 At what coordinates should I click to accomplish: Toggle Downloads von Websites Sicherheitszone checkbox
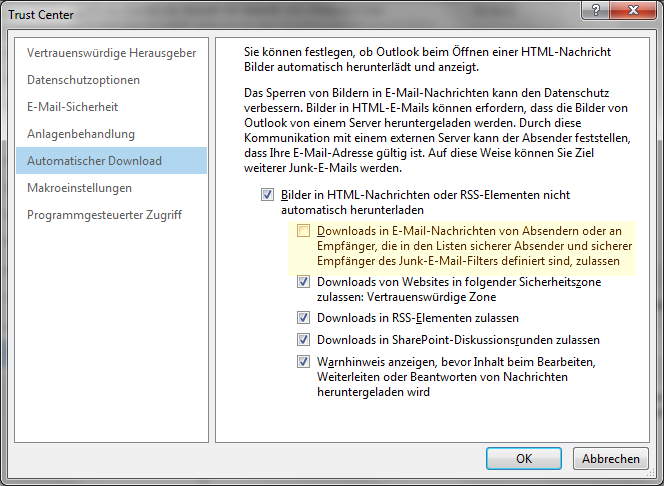[x=303, y=282]
